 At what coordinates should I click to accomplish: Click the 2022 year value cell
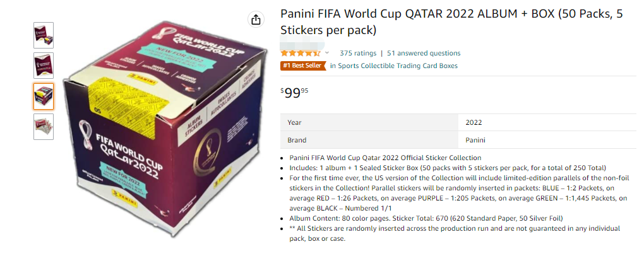(474, 122)
